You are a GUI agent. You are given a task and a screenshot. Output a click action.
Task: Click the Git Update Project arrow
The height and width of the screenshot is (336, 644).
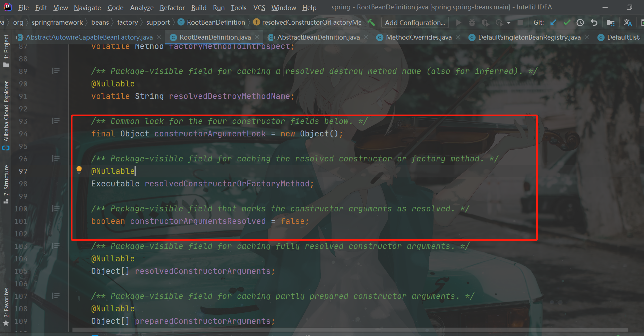coord(553,23)
